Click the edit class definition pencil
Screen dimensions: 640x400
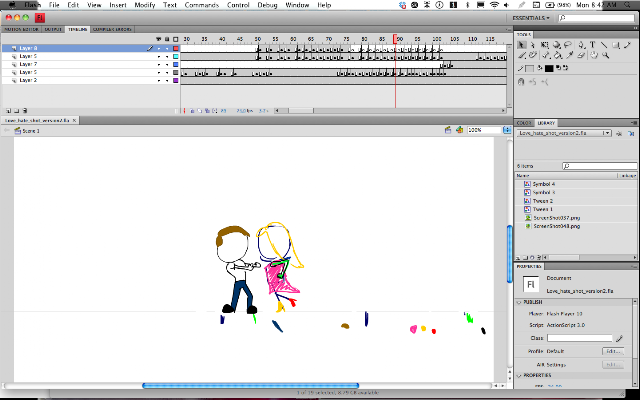click(x=619, y=338)
